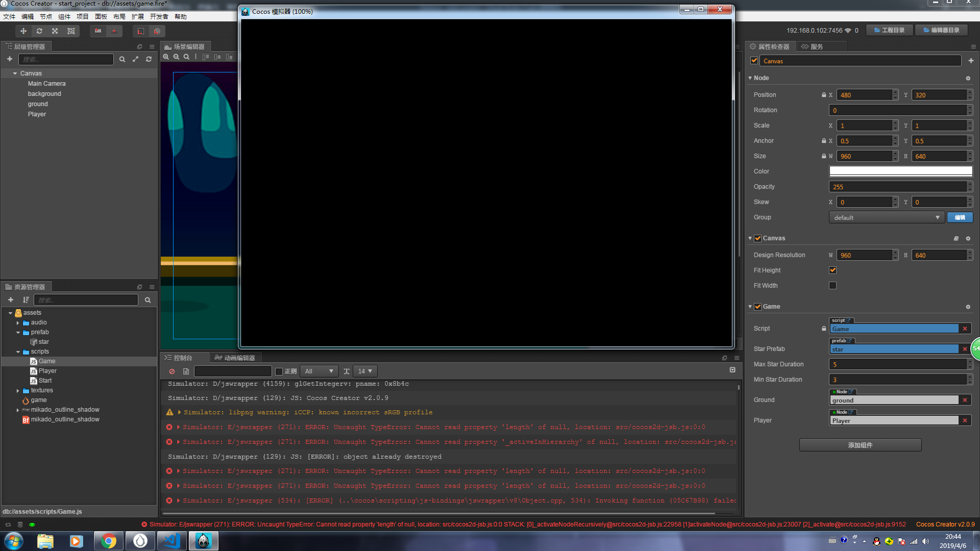Switch to the 动画编辑器 tab

pos(235,358)
